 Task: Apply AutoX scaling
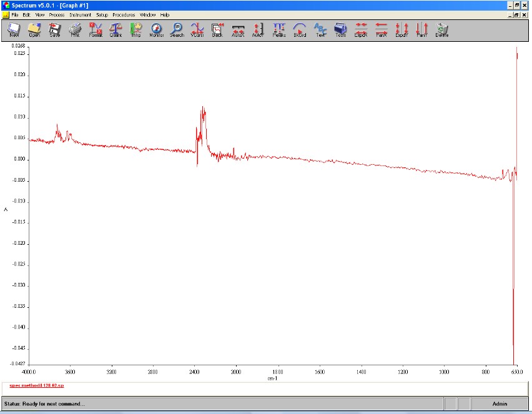pyautogui.click(x=238, y=30)
